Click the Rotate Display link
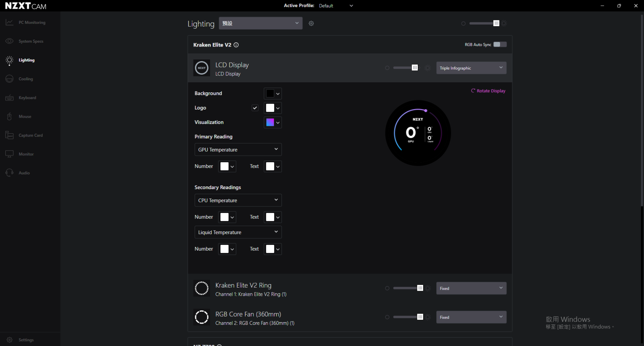Image resolution: width=644 pixels, height=346 pixels. [x=488, y=91]
